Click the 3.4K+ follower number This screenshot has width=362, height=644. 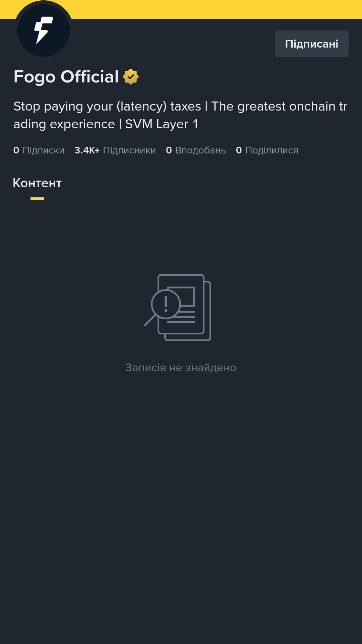tap(87, 150)
